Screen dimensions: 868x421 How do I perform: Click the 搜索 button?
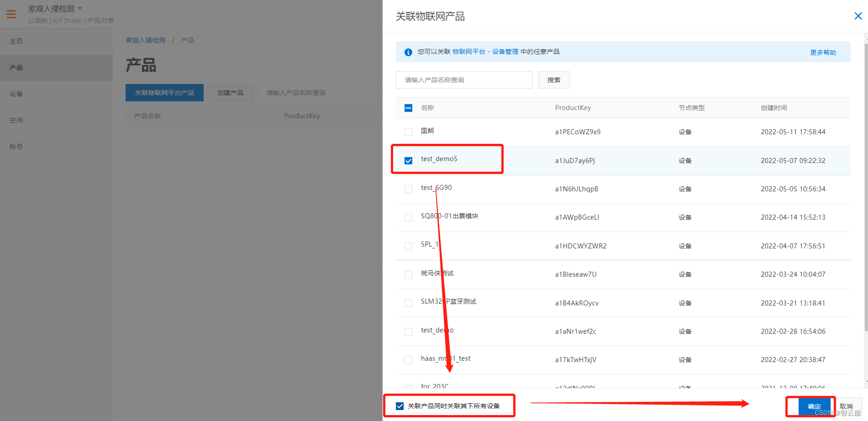[x=554, y=80]
